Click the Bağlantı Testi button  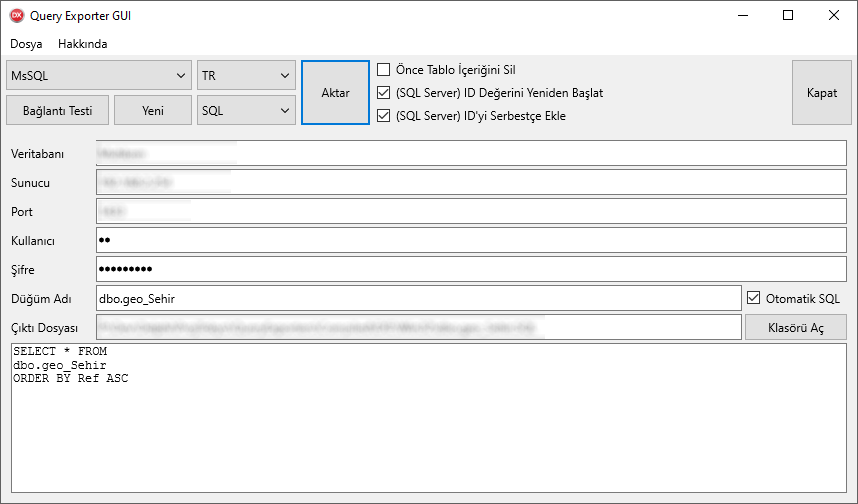[57, 111]
